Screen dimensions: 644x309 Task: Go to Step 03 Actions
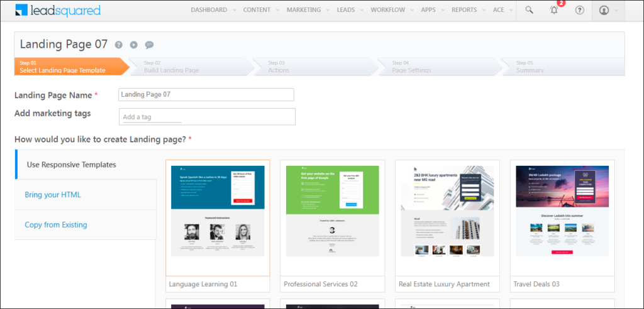316,67
